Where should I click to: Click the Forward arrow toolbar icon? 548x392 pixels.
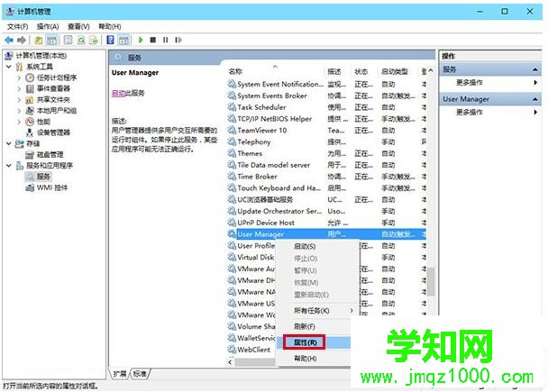pyautogui.click(x=22, y=41)
